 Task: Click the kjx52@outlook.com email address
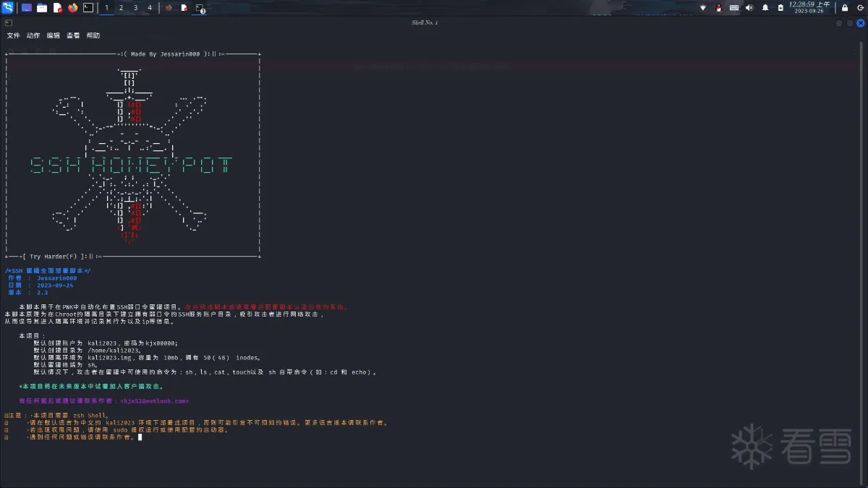(x=156, y=401)
